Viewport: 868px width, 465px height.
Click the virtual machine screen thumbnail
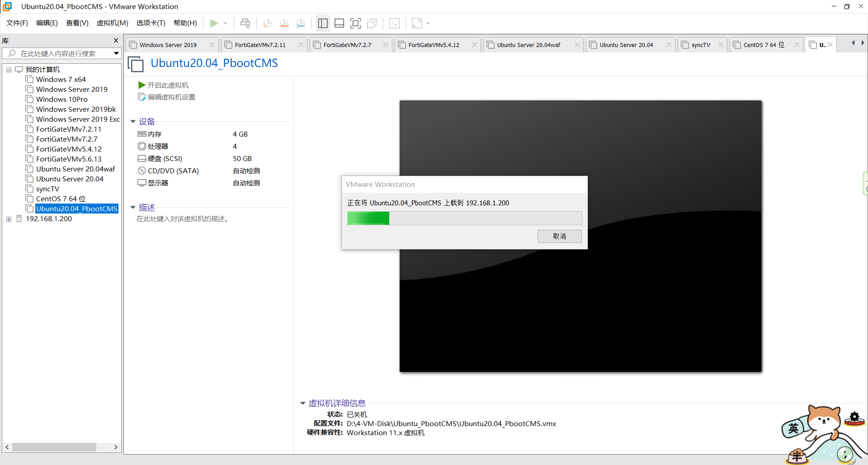click(580, 236)
